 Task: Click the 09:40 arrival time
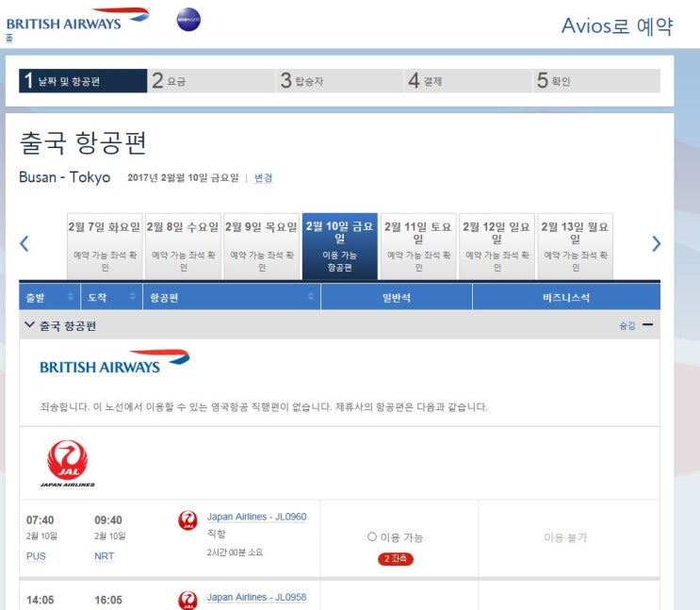[108, 520]
